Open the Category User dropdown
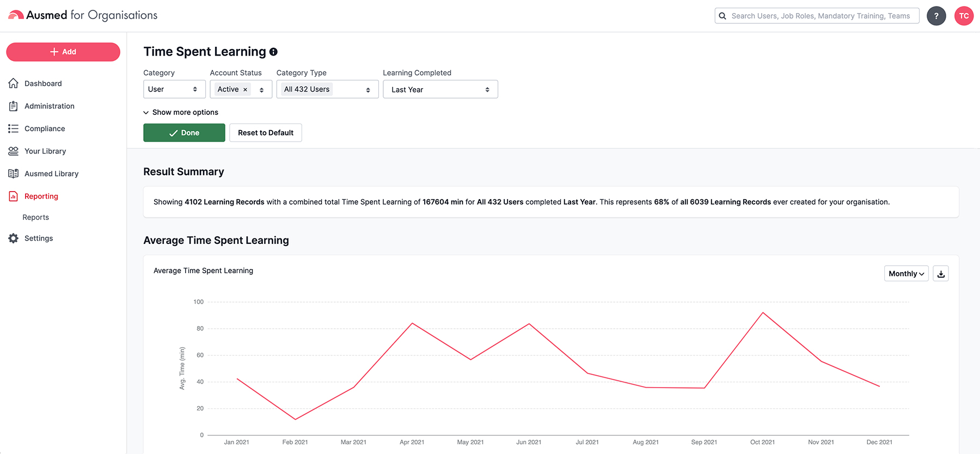The width and height of the screenshot is (980, 454). (174, 89)
